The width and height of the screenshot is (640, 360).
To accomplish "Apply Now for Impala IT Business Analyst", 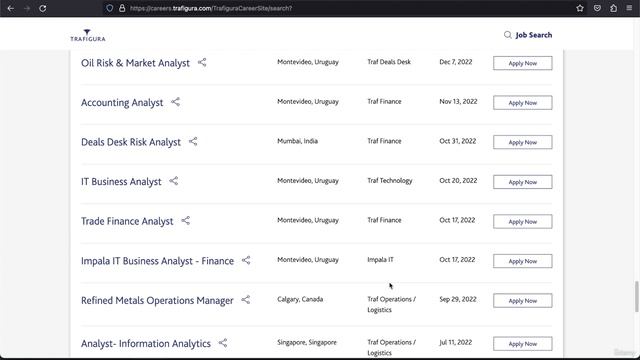I will [522, 261].
